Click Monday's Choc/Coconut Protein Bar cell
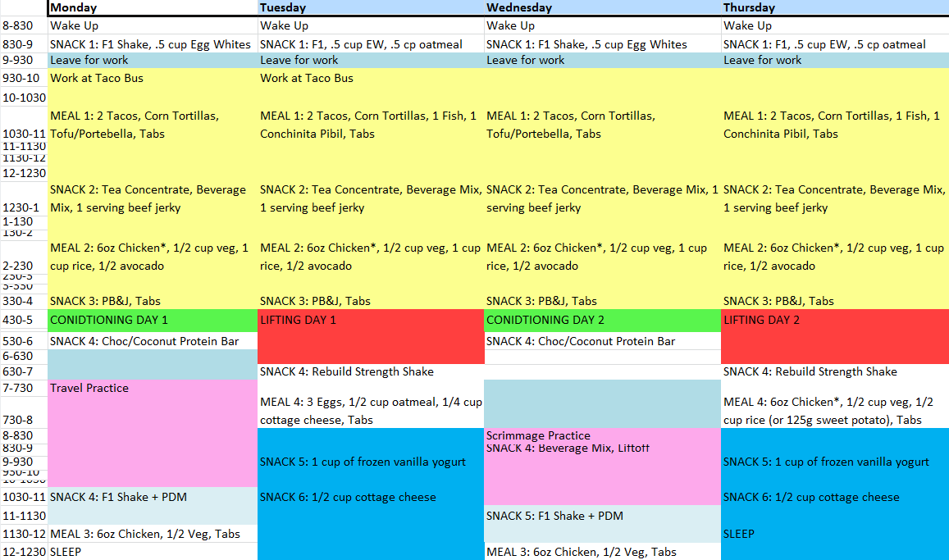949x560 pixels. [153, 341]
